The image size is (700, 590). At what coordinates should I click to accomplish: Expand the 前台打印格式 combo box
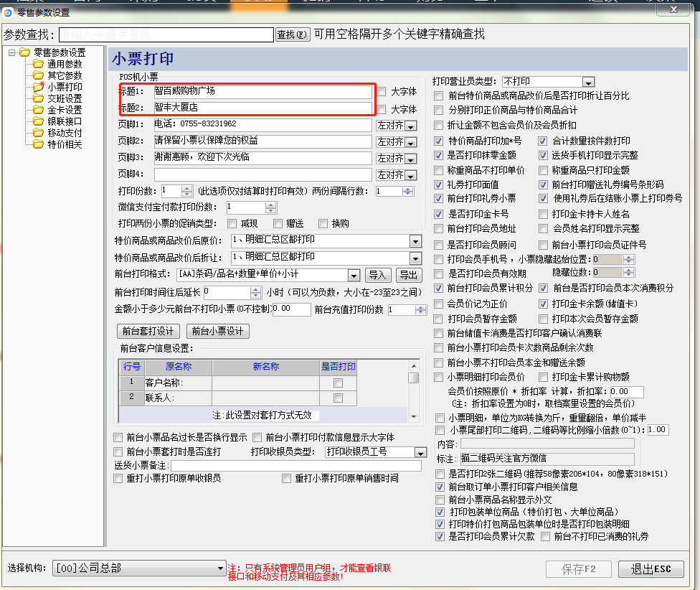(x=354, y=275)
